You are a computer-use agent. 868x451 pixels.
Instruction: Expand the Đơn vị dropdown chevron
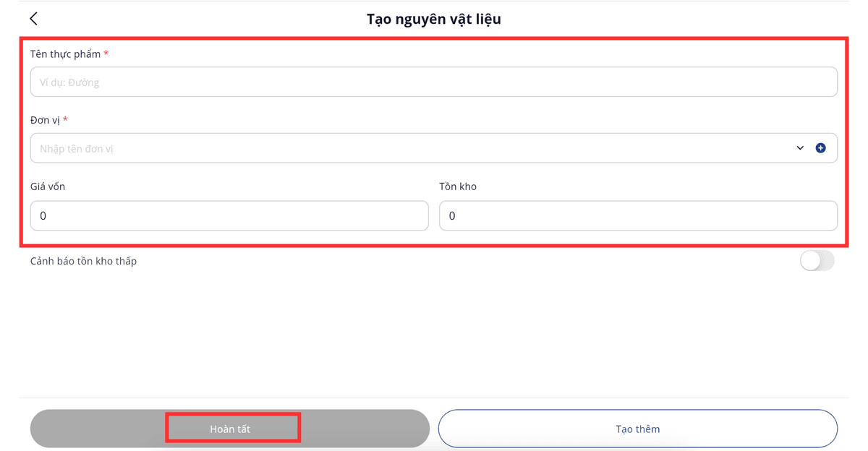click(x=800, y=148)
